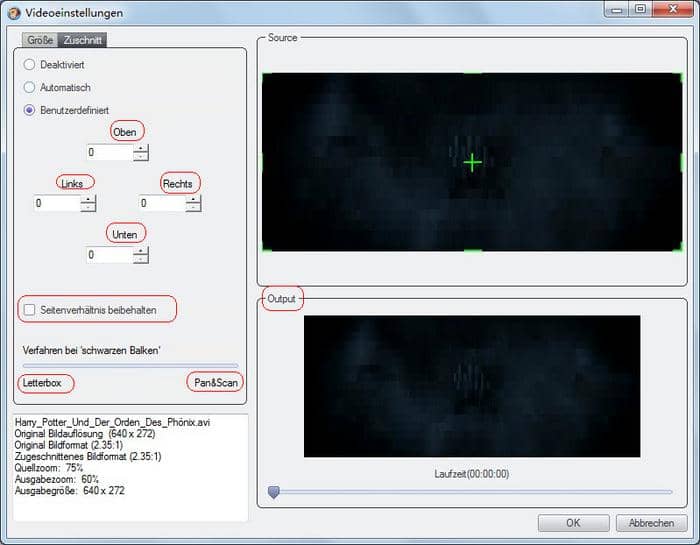
Task: Click the 'Zugeschnittenes Bildformat (2.35:1)' line
Action: 88,456
